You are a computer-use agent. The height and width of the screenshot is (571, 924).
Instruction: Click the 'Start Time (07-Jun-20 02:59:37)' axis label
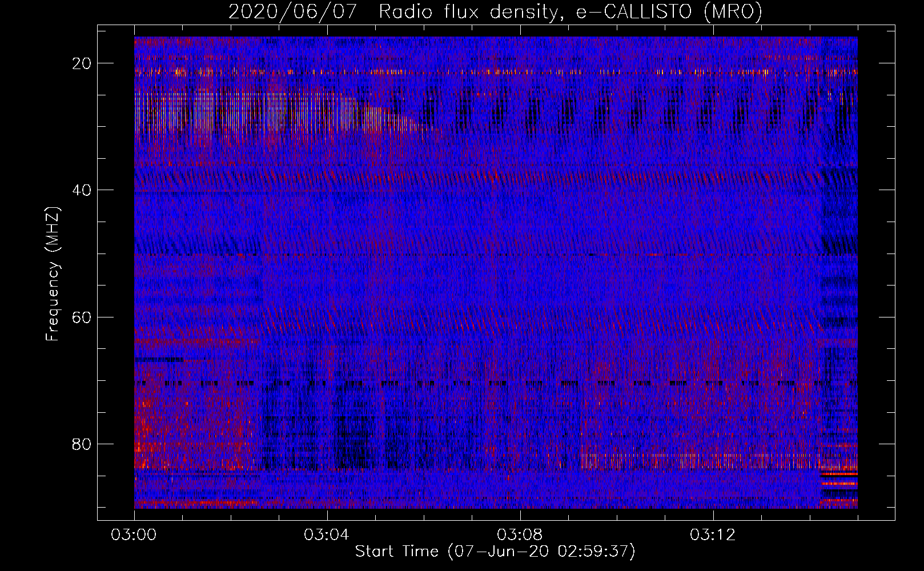tap(495, 552)
